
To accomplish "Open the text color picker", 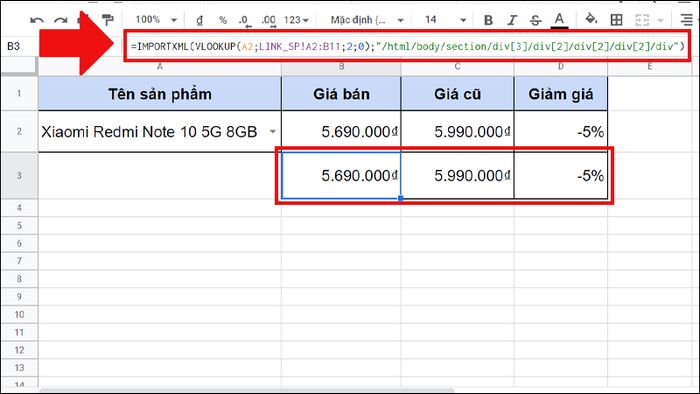I will [559, 20].
